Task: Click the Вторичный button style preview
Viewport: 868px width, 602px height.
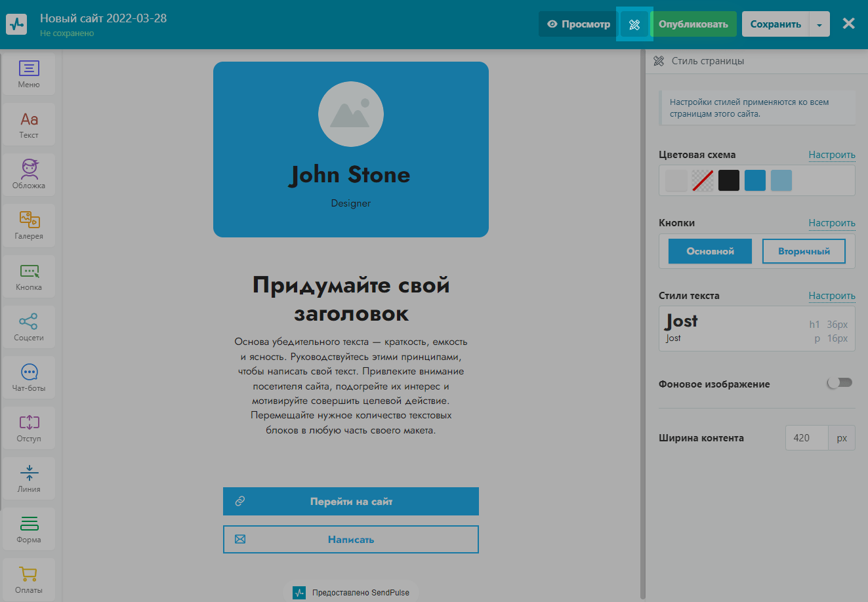Action: pyautogui.click(x=804, y=251)
